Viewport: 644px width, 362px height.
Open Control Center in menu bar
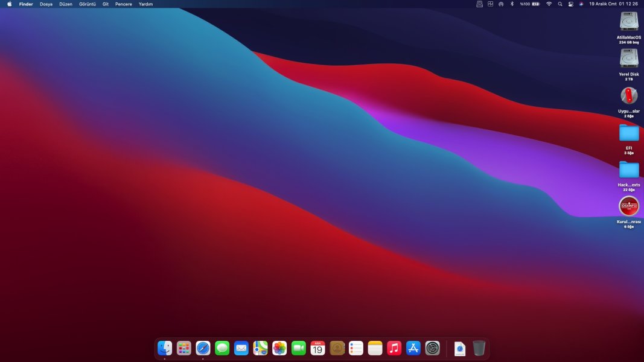pyautogui.click(x=571, y=4)
